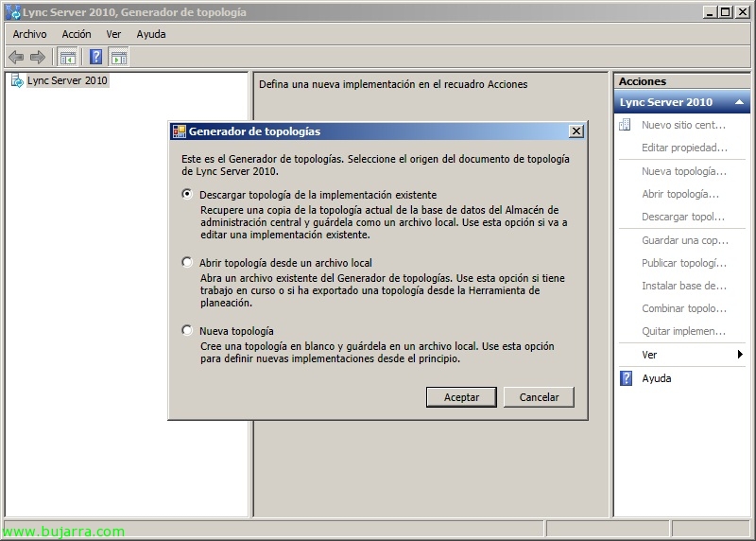Click the Aceptar button
Screen dimensions: 756x541
coord(461,397)
